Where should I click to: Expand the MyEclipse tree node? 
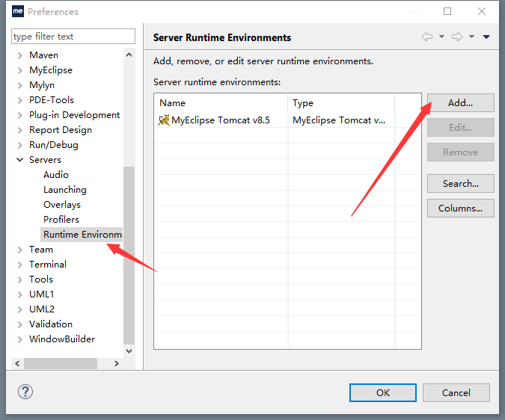coord(19,70)
